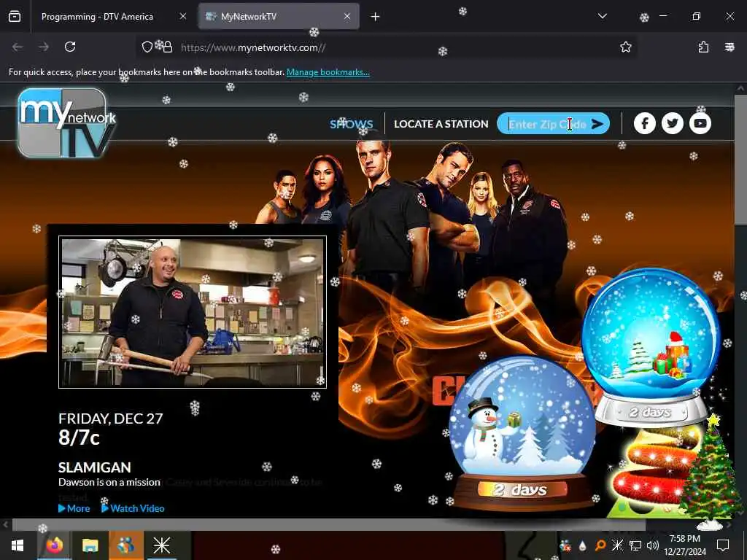Open the SHOWS menu item
The image size is (747, 560).
point(352,124)
